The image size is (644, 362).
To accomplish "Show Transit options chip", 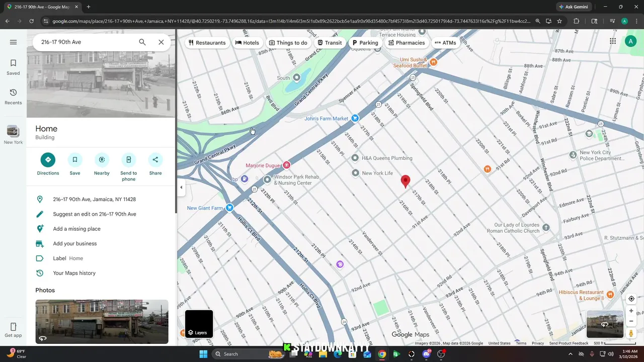I will (x=330, y=43).
